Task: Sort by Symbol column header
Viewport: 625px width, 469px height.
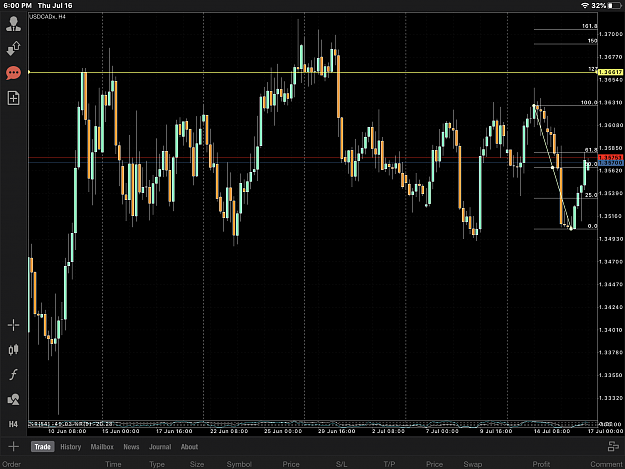Action: pyautogui.click(x=239, y=464)
